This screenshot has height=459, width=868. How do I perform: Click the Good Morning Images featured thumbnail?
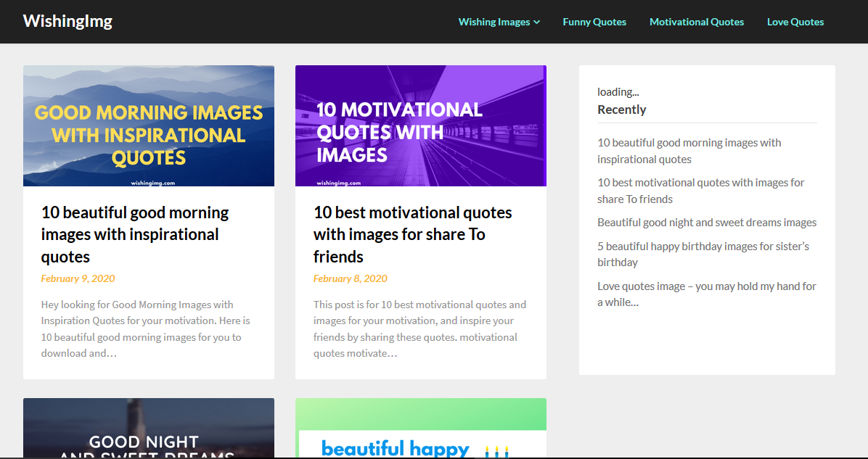tap(149, 125)
